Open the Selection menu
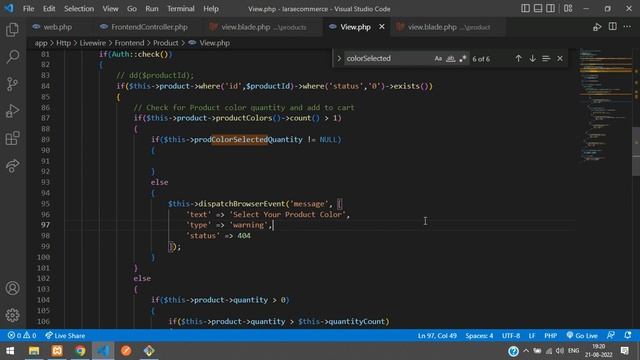 pos(79,9)
